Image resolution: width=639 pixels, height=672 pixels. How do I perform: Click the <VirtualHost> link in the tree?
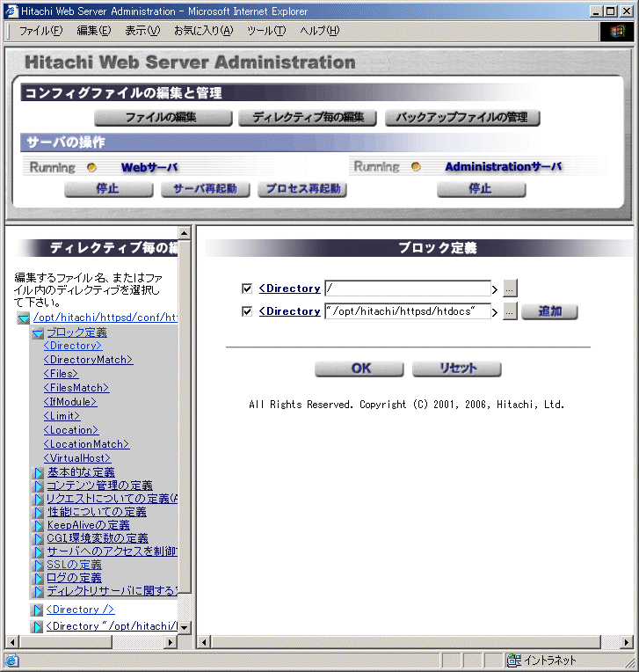77,458
